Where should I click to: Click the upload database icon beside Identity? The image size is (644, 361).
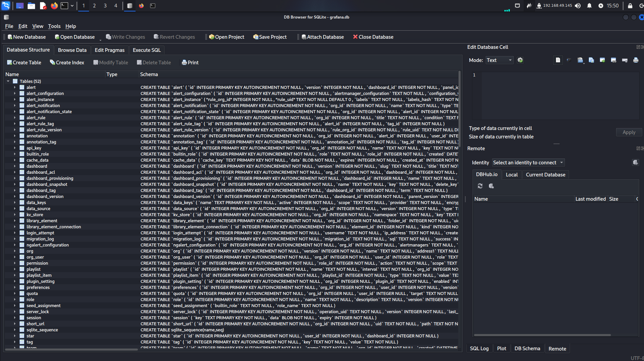(x=636, y=163)
